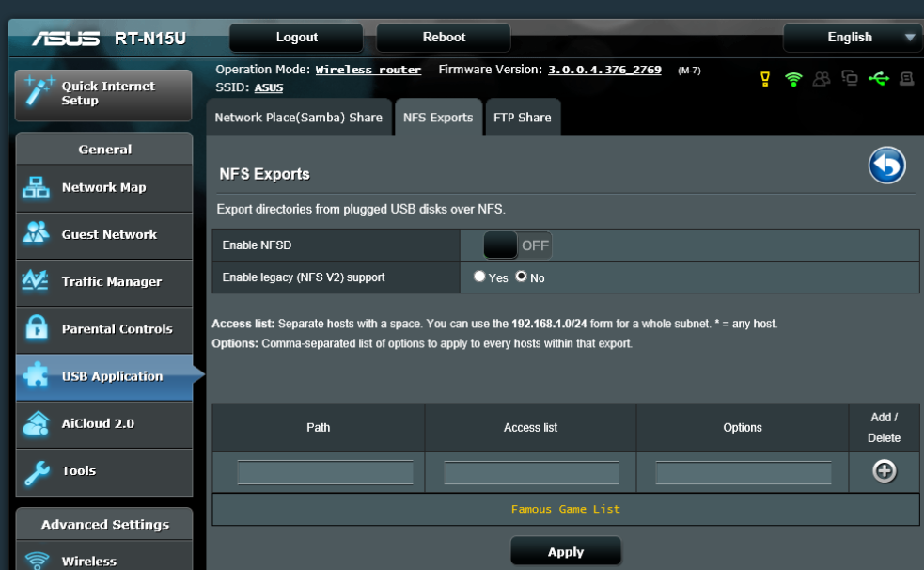Click the green Wi-Fi status icon
This screenshot has height=570, width=924.
coord(793,79)
